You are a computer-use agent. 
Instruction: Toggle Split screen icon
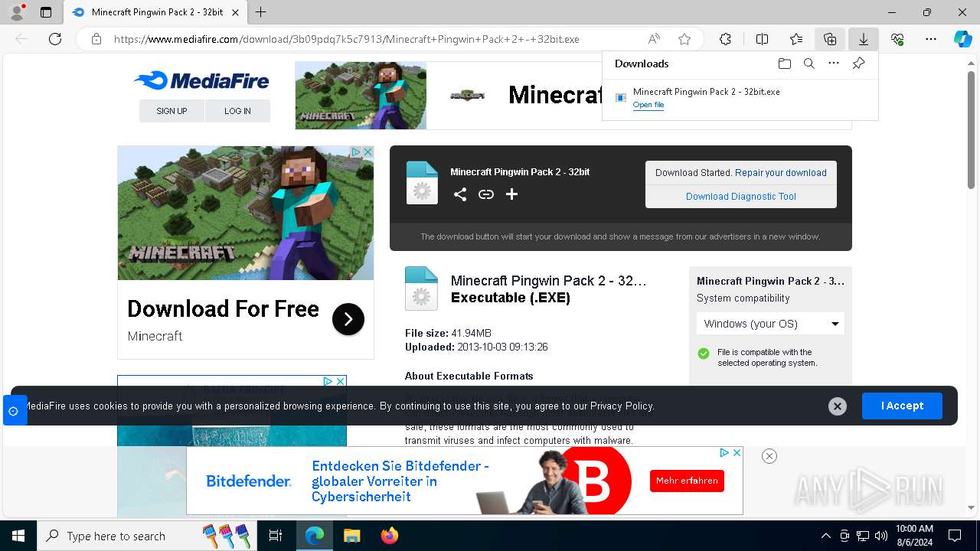tap(763, 39)
